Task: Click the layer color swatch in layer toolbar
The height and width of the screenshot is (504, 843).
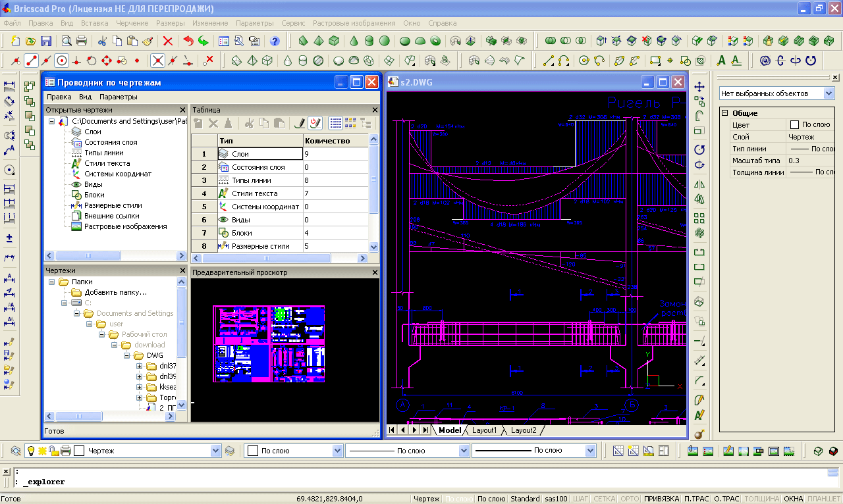Action: click(x=79, y=451)
